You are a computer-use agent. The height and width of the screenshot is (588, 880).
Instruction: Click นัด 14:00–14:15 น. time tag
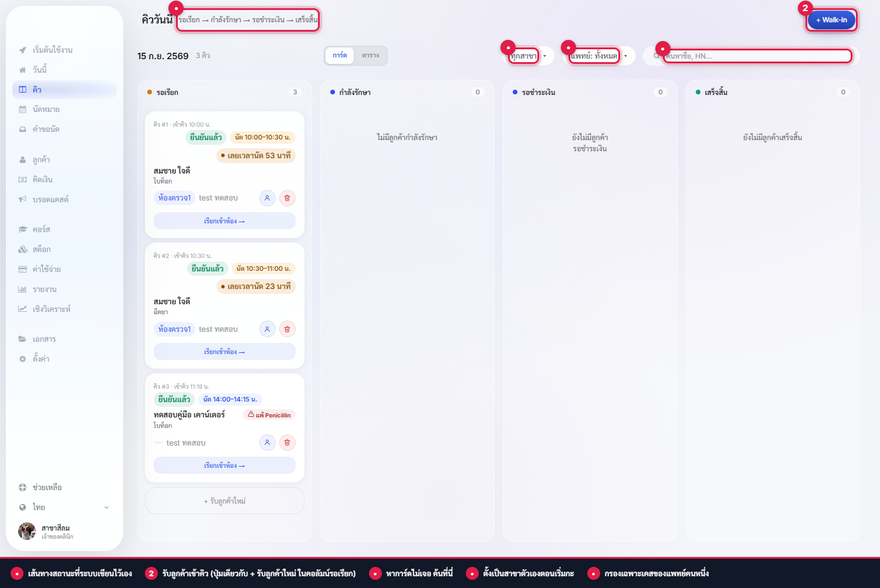pos(230,399)
